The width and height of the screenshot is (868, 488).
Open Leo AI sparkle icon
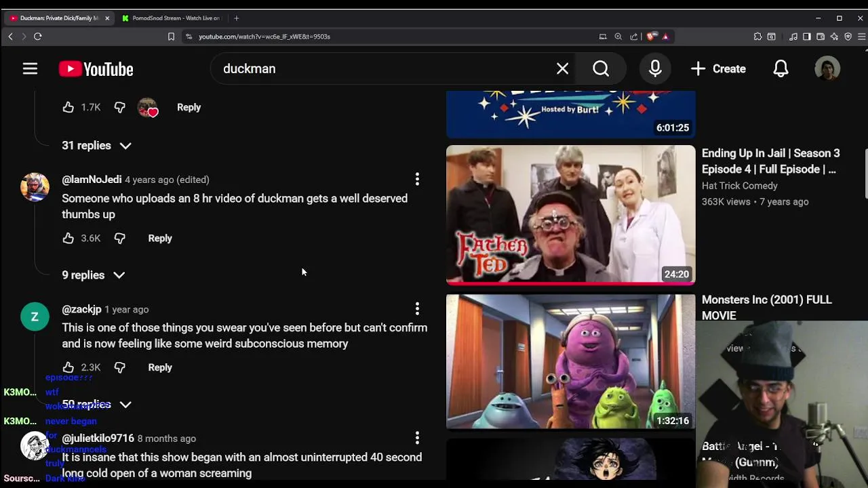[x=834, y=37]
